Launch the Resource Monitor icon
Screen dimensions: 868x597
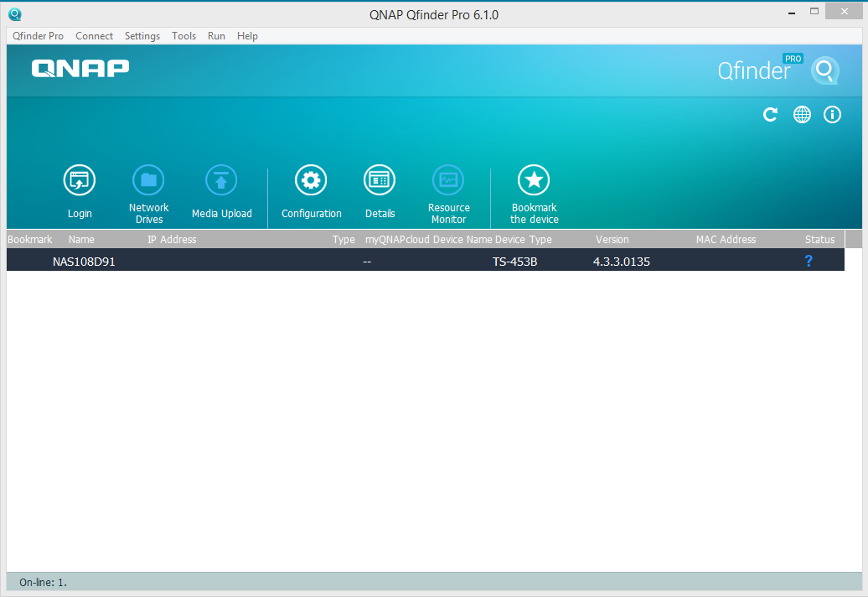(448, 180)
